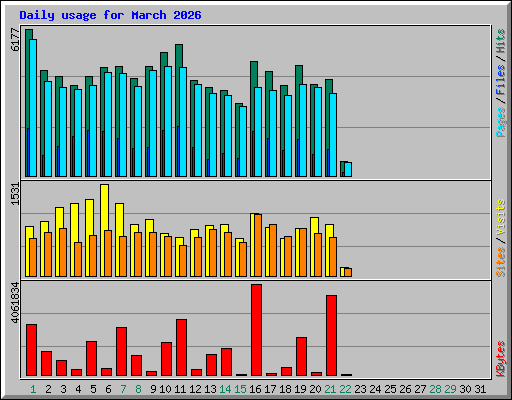Screen dimensions: 512x400
Task: Click day 21 on the x-axis
Action: point(330,389)
